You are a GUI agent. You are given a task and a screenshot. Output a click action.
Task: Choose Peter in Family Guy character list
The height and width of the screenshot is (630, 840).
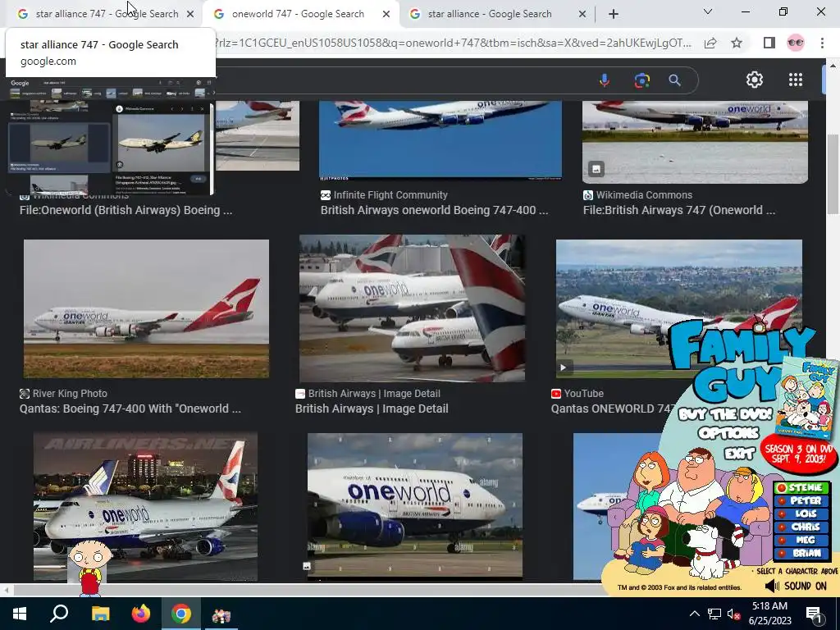click(801, 501)
